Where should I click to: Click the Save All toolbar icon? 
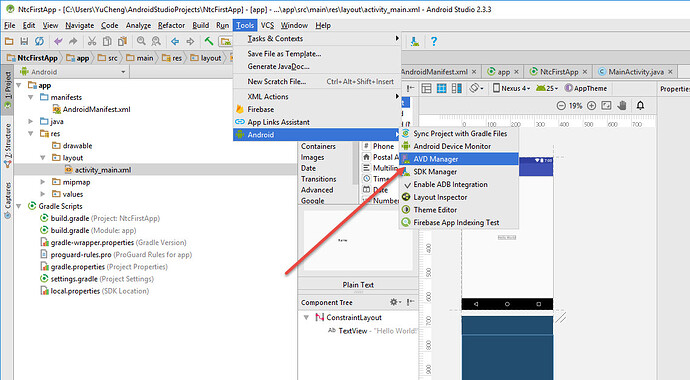(24, 41)
